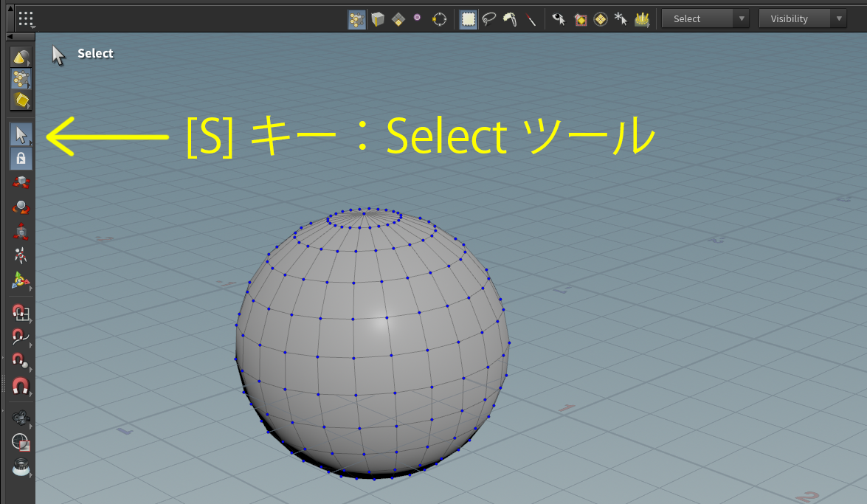Choose Laser picking selection style
Viewport: 867px width, 504px height.
pos(531,20)
